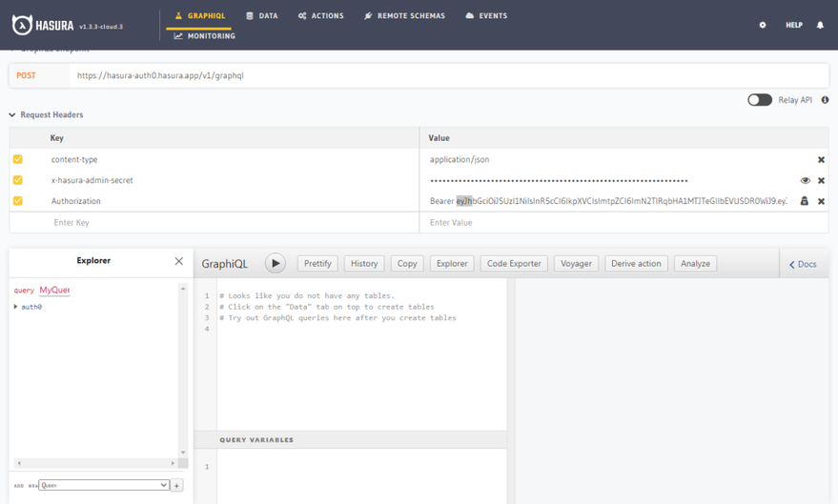Click the Enter Value input field
The image size is (838, 504).
pyautogui.click(x=623, y=223)
